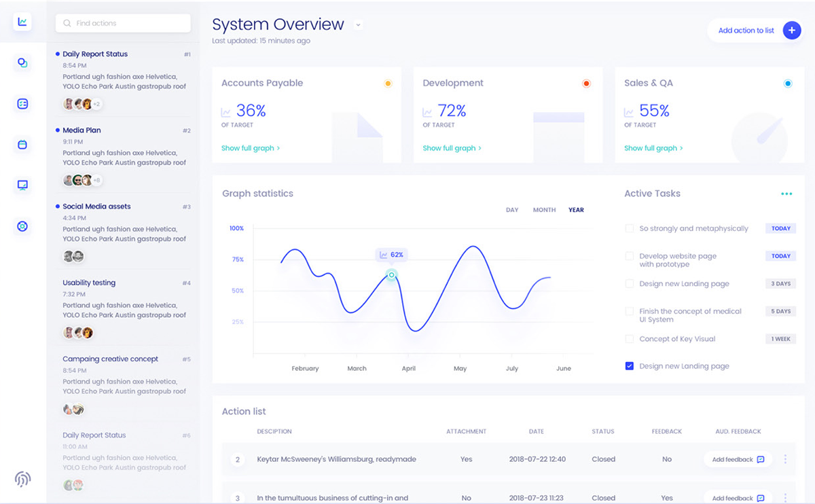This screenshot has width=815, height=504.
Task: Click the 62% data point on graph
Action: click(391, 274)
